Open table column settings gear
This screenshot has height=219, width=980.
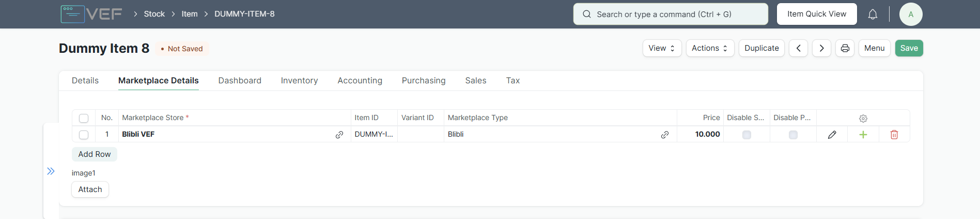pos(863,119)
